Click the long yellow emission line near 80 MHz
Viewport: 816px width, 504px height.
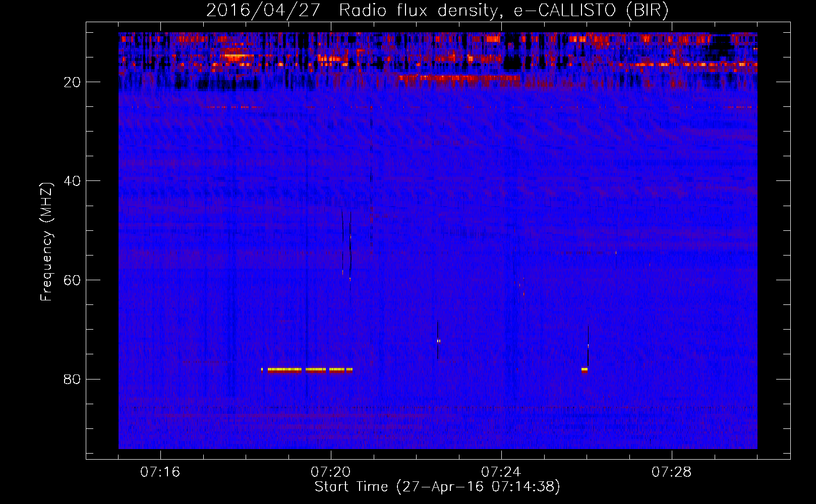307,369
